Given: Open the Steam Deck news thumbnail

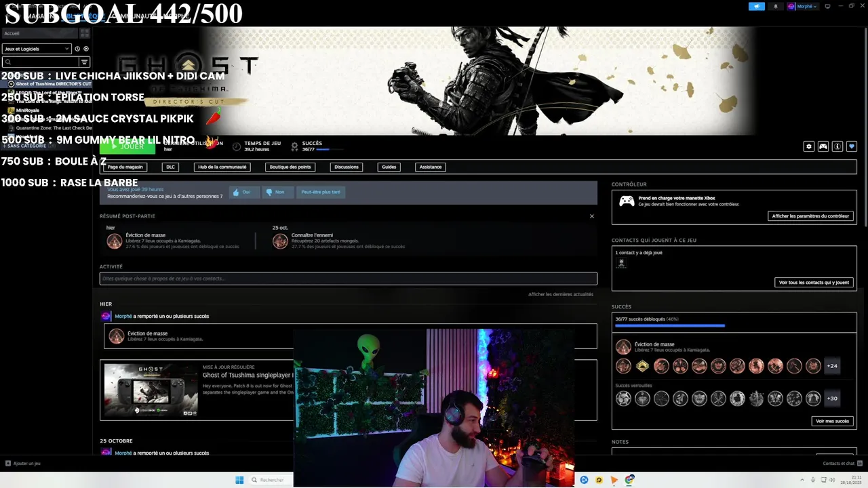Looking at the screenshot, I should (151, 390).
